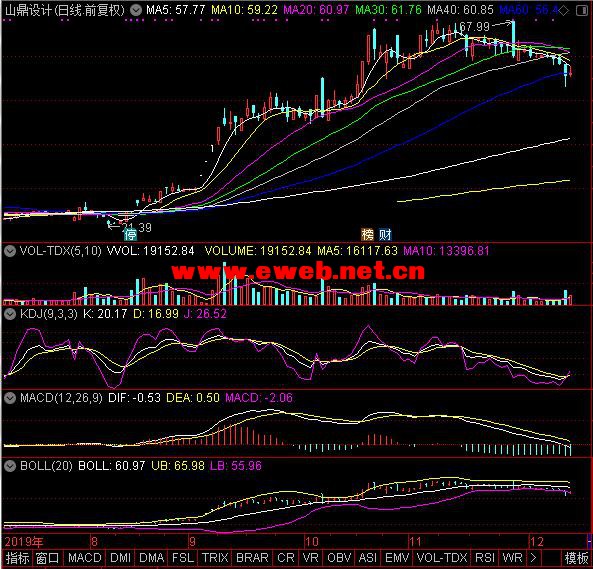Click the UB: 65.98 value
The height and width of the screenshot is (569, 593).
click(x=178, y=466)
